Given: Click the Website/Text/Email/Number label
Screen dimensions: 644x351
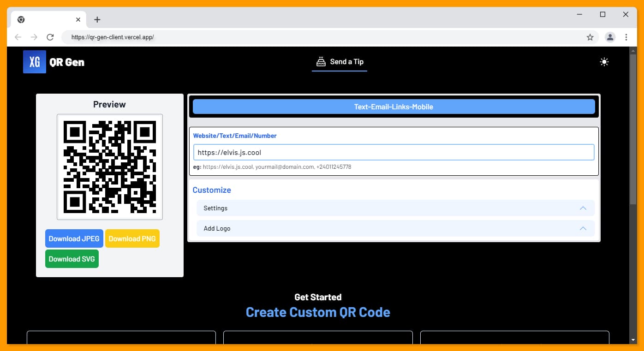Looking at the screenshot, I should (235, 136).
